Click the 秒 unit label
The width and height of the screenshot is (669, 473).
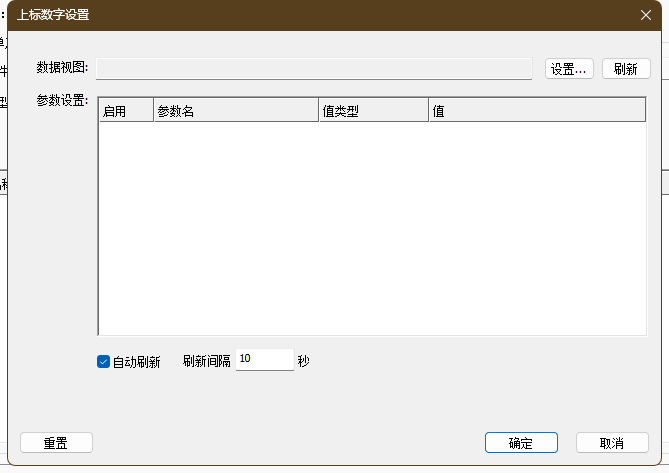click(304, 361)
